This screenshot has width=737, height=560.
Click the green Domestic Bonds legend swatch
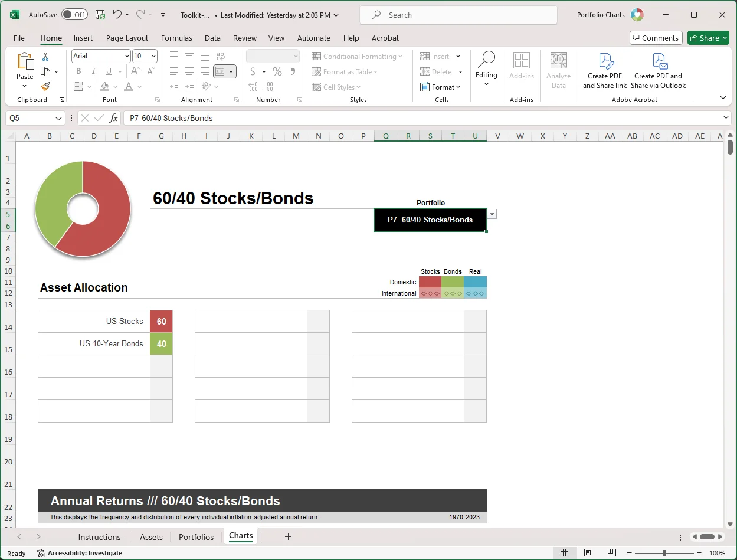(x=453, y=282)
